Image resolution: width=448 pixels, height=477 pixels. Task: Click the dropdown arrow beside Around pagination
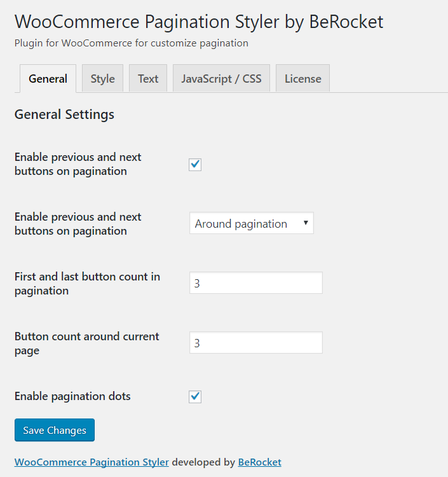306,223
